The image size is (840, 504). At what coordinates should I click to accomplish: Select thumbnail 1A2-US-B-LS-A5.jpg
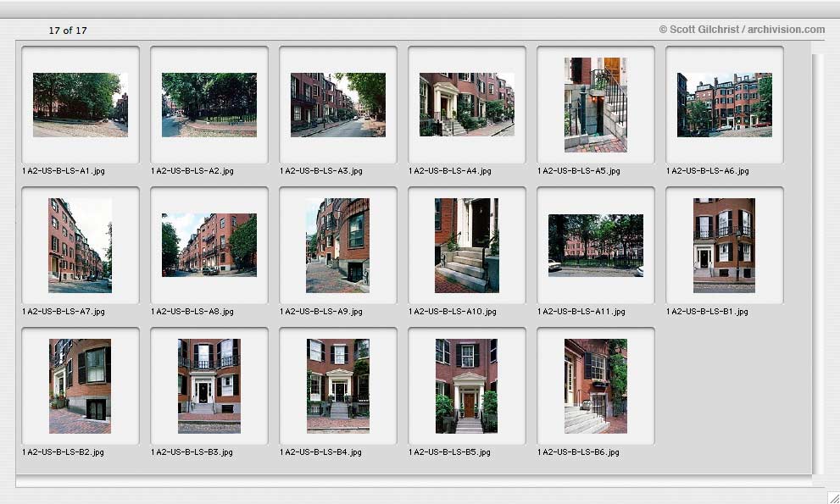[596, 105]
